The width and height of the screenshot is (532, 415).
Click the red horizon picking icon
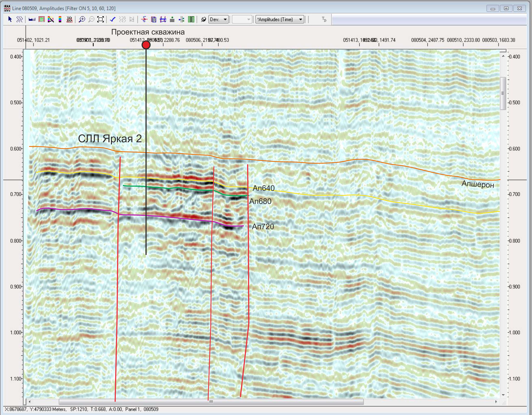click(x=144, y=19)
